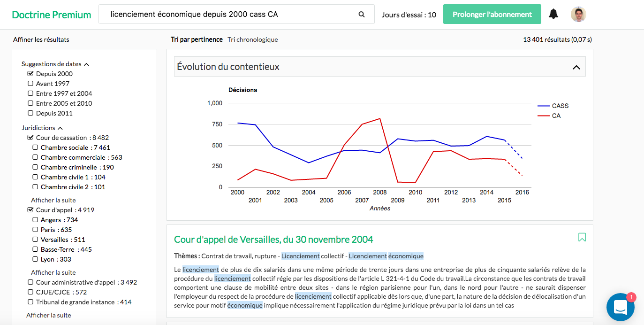
Task: Check the Lyon court filter
Action: pos(35,259)
